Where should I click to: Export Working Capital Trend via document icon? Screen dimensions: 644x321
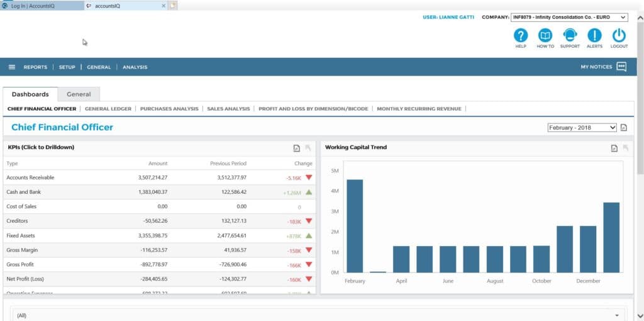pos(614,149)
